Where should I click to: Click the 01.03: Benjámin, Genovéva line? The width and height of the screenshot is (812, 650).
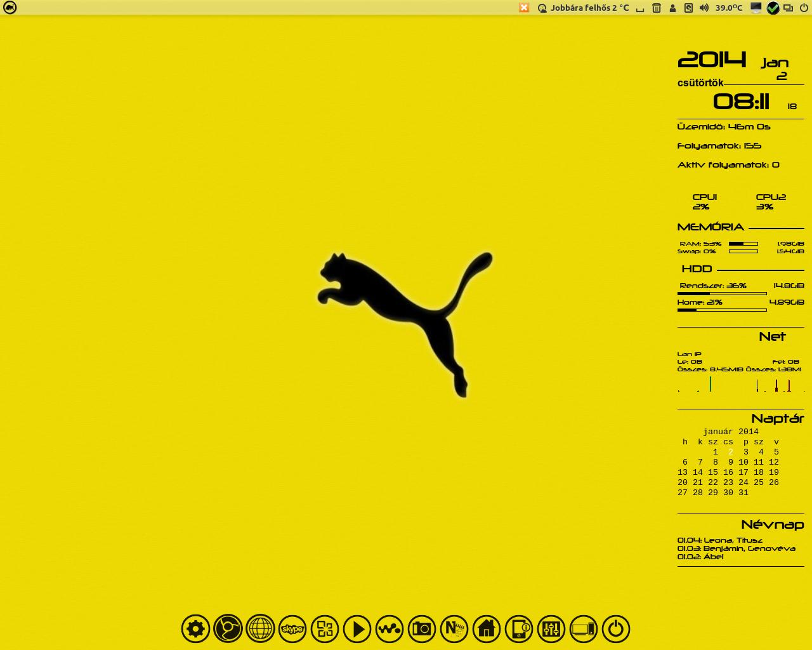point(736,548)
